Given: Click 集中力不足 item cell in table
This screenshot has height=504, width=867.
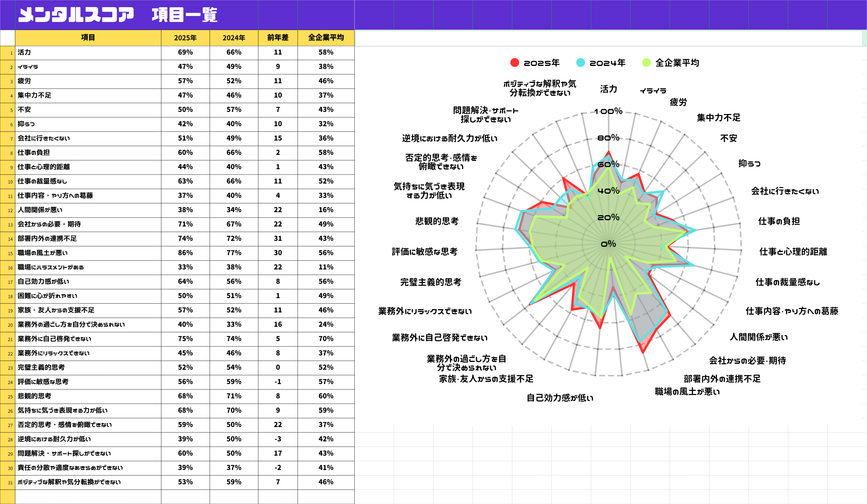Looking at the screenshot, I should 88,95.
